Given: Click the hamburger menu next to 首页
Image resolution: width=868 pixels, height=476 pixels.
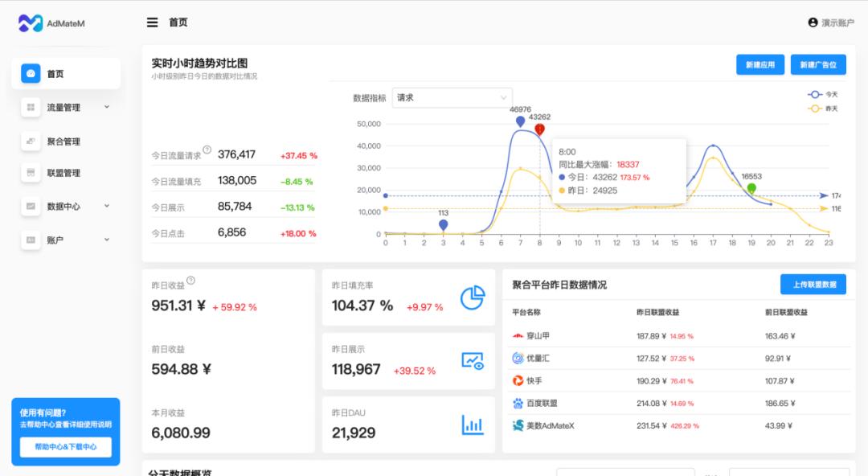Looking at the screenshot, I should click(x=152, y=23).
